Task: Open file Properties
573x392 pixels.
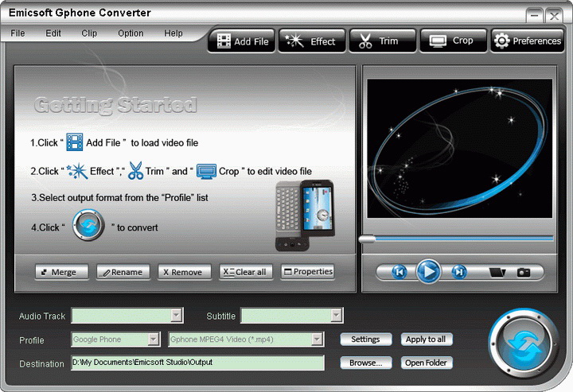Action: coord(308,272)
